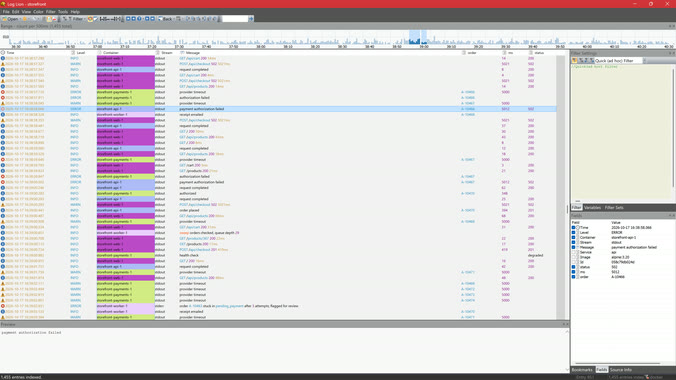Viewport: 676px width, 380px height.
Task: Close the Fields panel
Action: click(x=673, y=215)
